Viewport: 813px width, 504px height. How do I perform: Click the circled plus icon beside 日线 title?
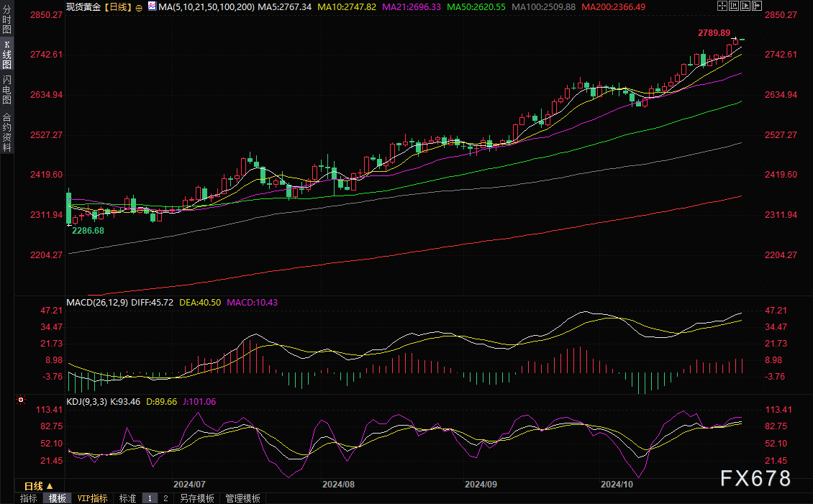(x=139, y=6)
